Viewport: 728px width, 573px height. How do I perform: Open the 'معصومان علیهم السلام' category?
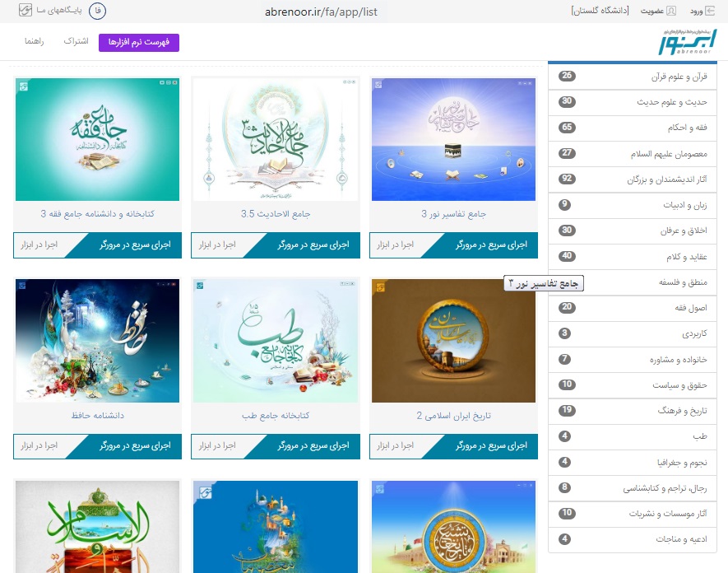point(633,154)
